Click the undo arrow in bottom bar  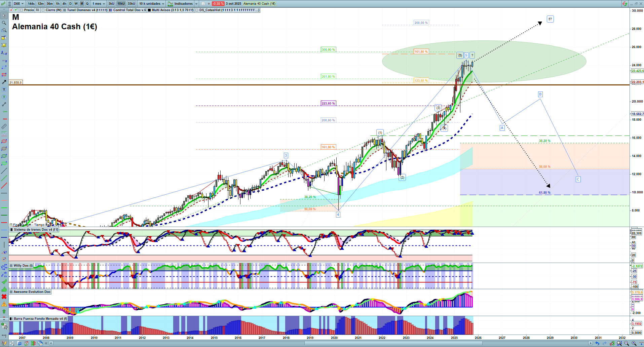(597, 343)
